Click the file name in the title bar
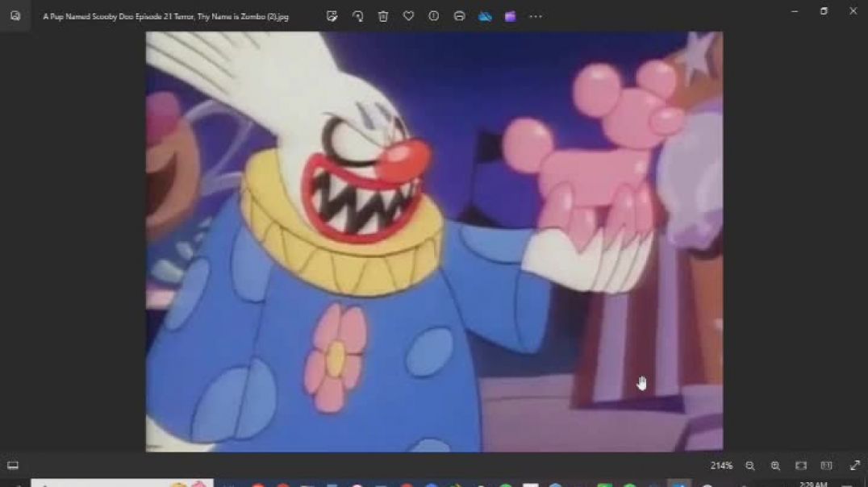The width and height of the screenshot is (868, 487). (165, 17)
